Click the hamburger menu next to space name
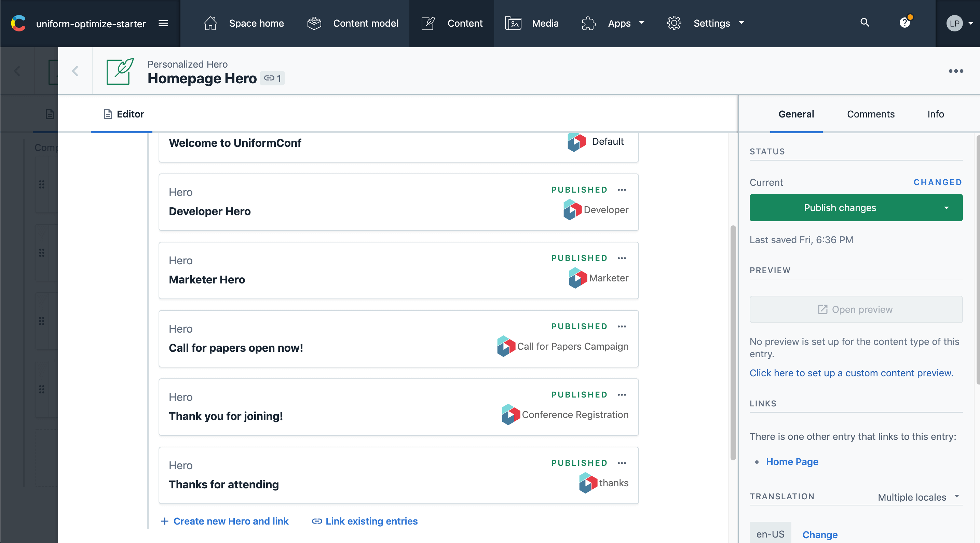This screenshot has width=980, height=543. click(163, 24)
